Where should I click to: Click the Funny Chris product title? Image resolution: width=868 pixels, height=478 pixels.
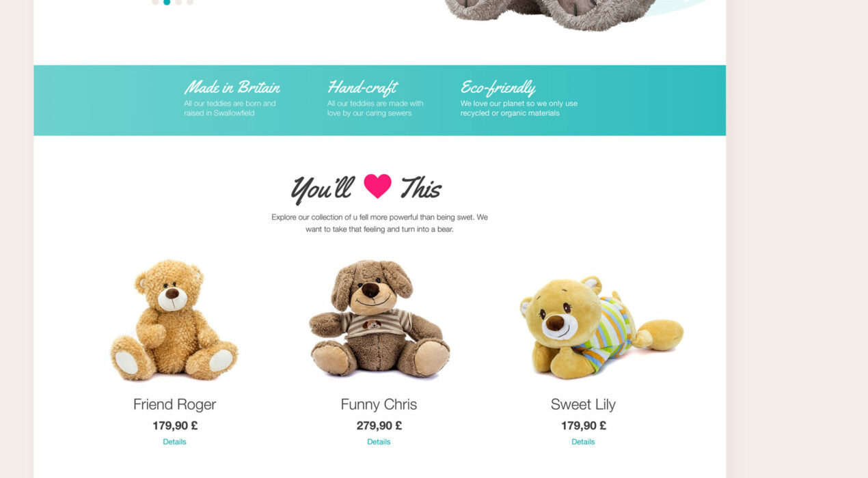tap(379, 404)
